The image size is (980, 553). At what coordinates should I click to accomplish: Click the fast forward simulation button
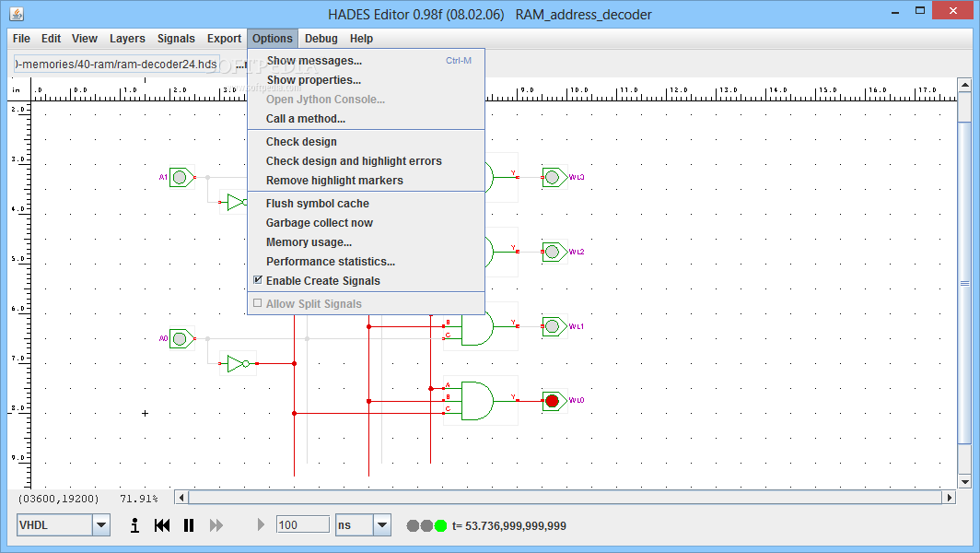[216, 525]
